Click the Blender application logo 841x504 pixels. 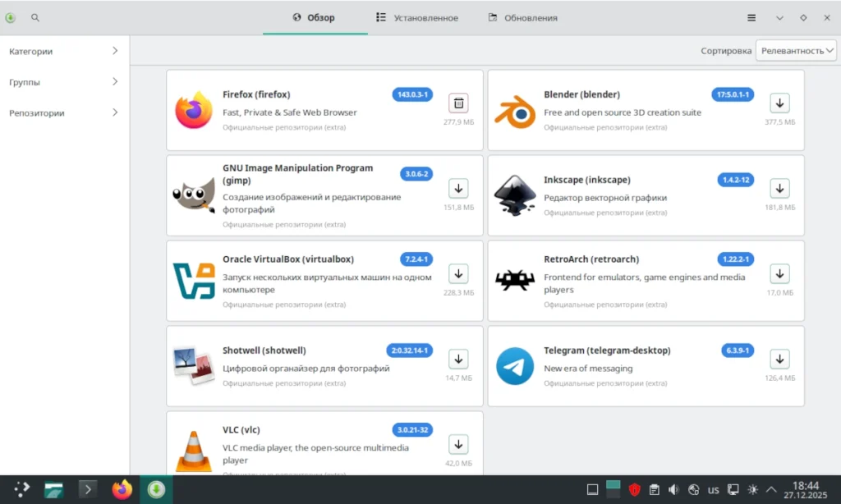515,112
